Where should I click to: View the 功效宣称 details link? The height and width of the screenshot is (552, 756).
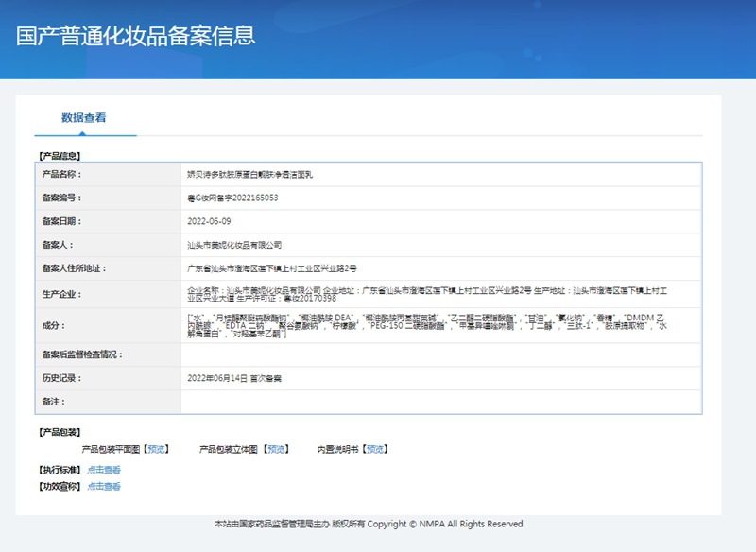pyautogui.click(x=104, y=487)
